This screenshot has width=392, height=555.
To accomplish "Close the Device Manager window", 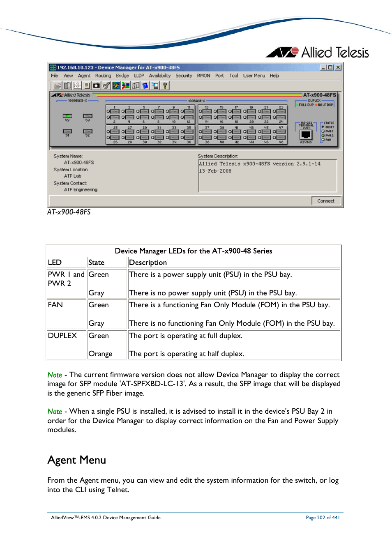I will pyautogui.click(x=338, y=67).
